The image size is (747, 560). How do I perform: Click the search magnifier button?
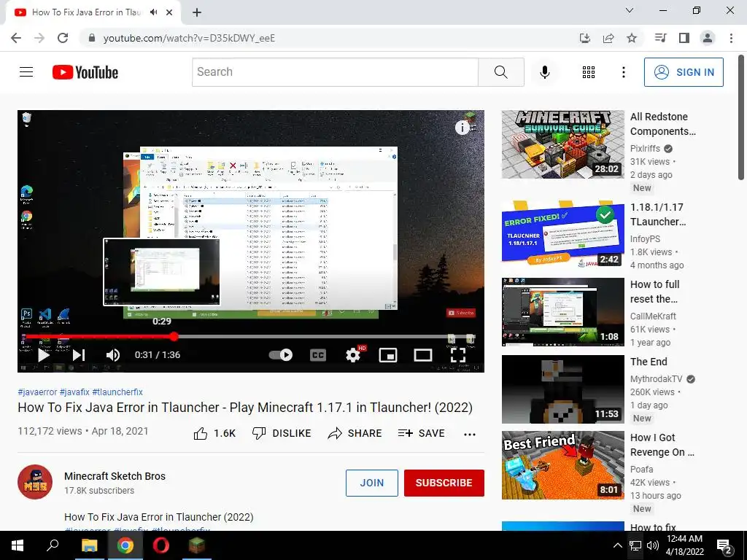point(500,72)
